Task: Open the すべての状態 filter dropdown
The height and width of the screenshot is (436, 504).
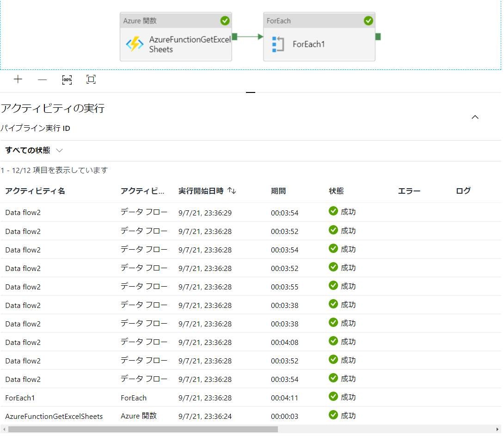Action: click(34, 150)
